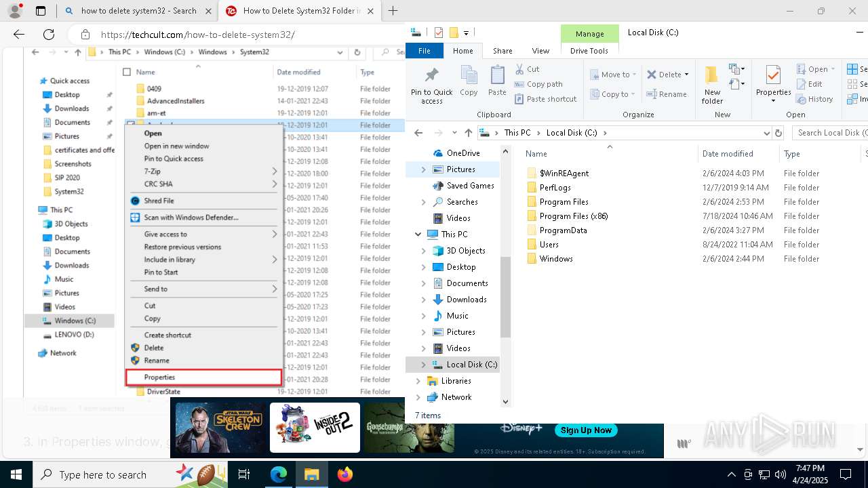Open the Properties dropdown in ribbon
868x488 pixels.
(773, 101)
